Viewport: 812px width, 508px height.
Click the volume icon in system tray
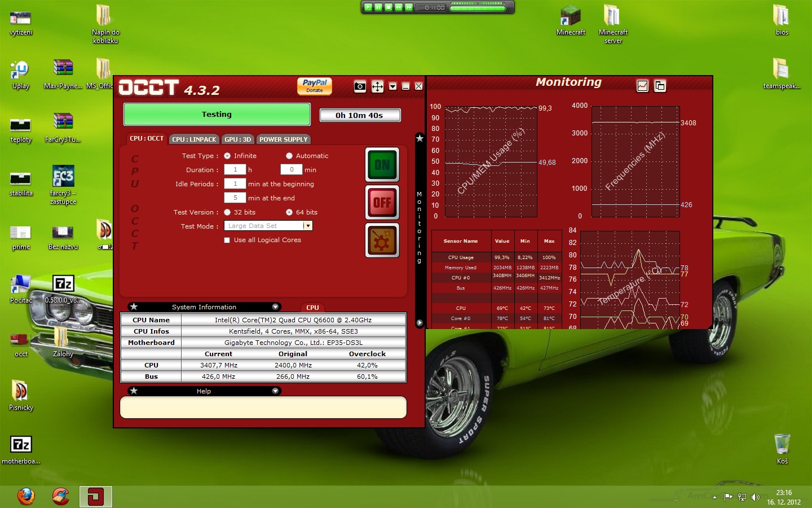pyautogui.click(x=756, y=497)
